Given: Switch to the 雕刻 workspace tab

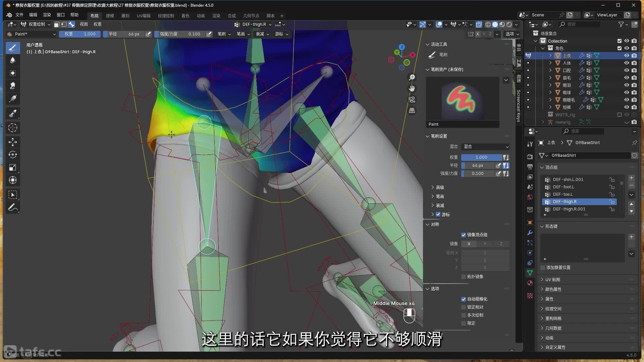Looking at the screenshot, I should [x=125, y=16].
